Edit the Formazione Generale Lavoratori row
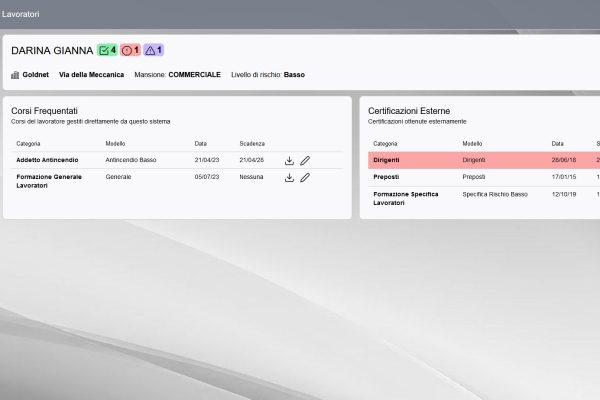600x400 pixels. (x=305, y=178)
